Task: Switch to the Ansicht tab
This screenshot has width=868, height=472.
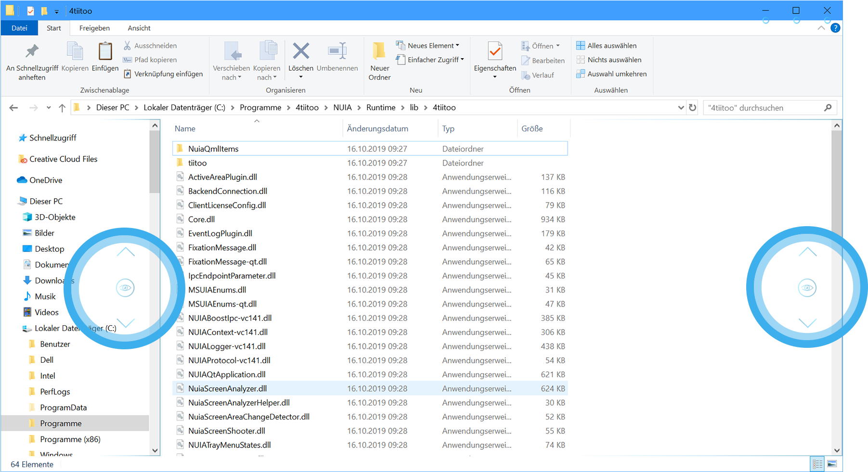Action: click(139, 28)
